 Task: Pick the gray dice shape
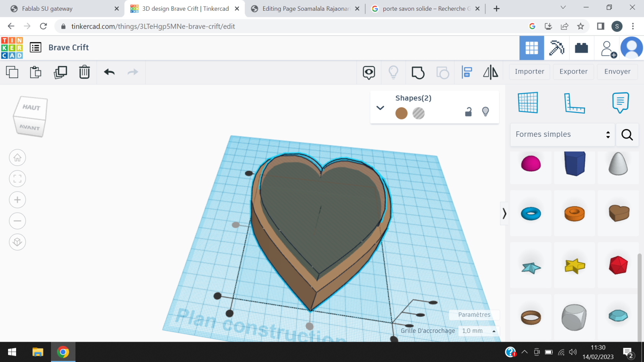pyautogui.click(x=574, y=317)
